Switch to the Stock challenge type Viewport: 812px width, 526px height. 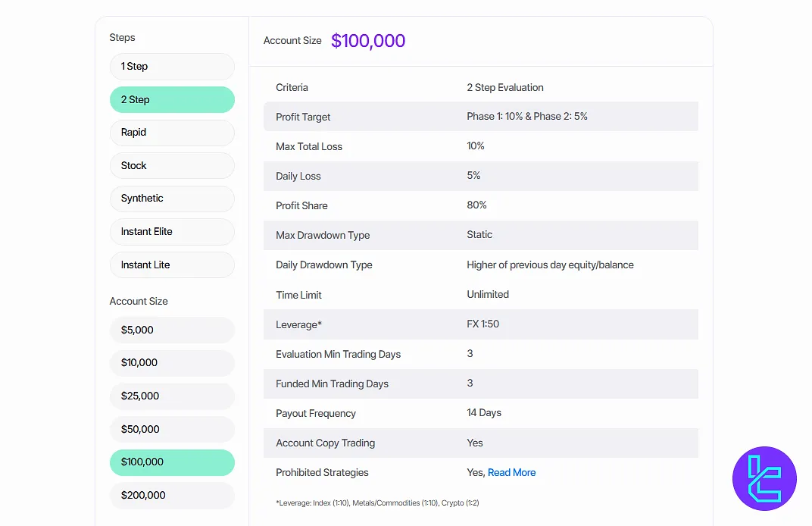(172, 165)
